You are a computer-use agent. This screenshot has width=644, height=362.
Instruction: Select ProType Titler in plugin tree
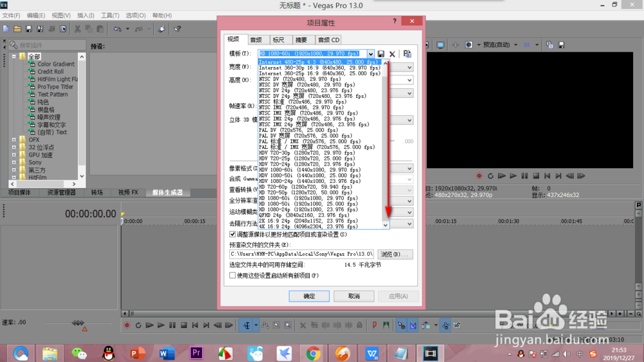55,87
